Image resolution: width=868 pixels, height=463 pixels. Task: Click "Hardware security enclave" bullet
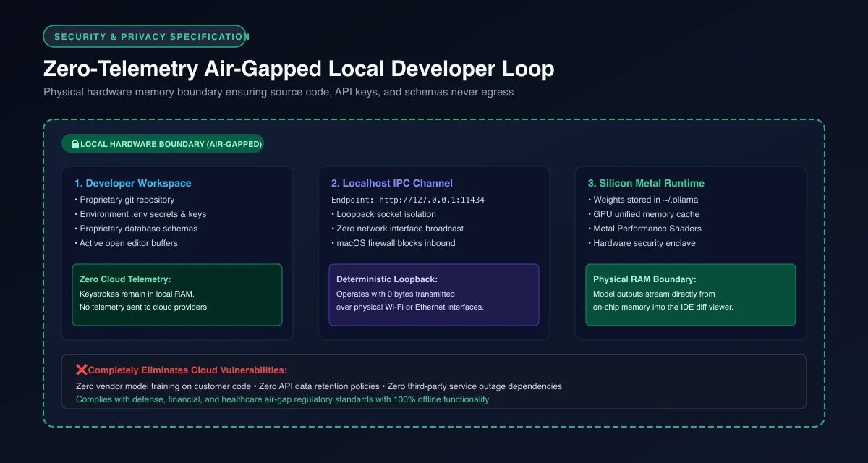point(642,243)
